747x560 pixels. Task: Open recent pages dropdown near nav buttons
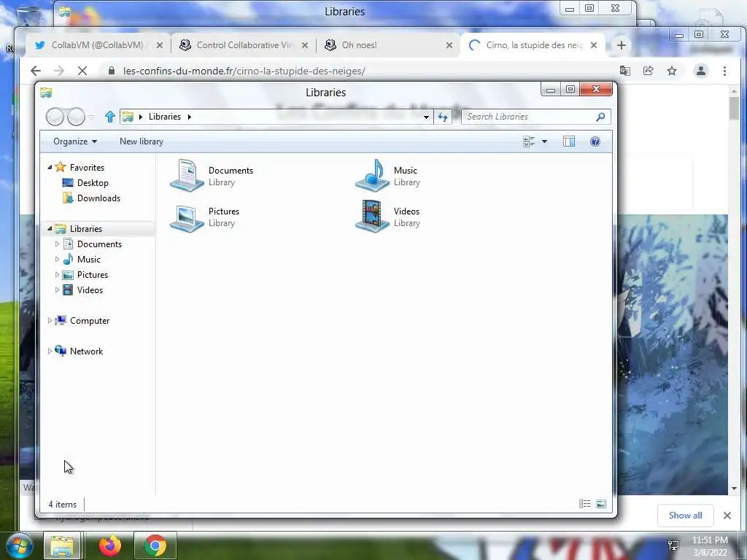(90, 117)
